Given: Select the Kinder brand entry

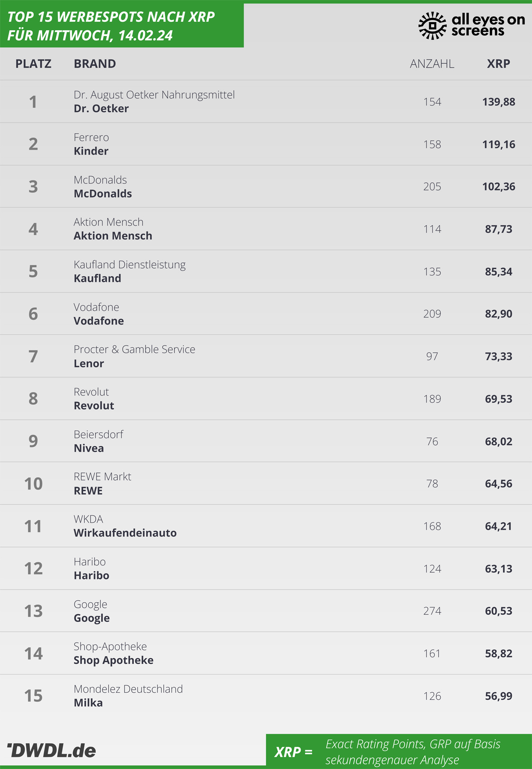Looking at the screenshot, I should [x=91, y=151].
